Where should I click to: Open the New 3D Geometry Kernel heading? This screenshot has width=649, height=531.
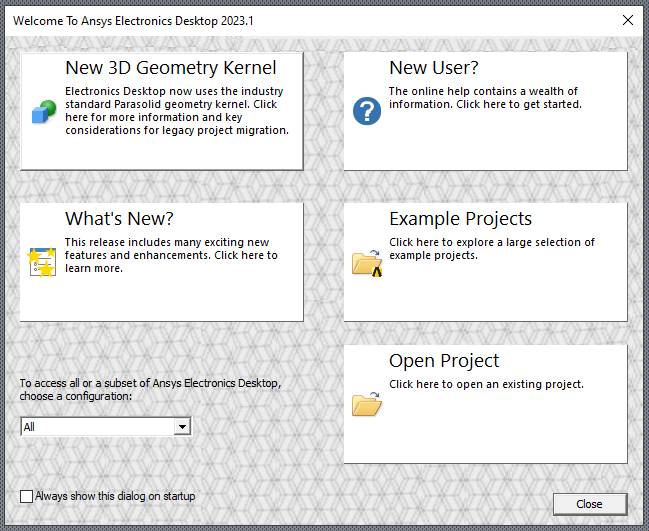pos(171,67)
